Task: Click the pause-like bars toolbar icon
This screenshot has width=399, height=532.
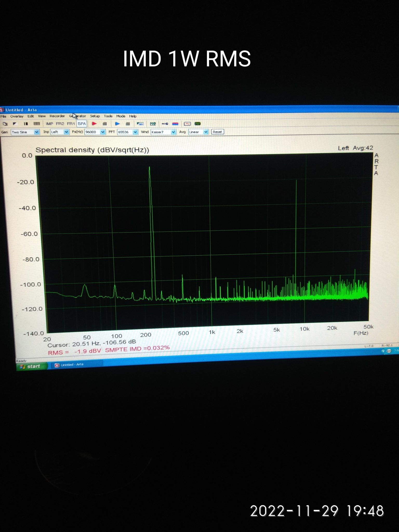Action: click(25, 124)
